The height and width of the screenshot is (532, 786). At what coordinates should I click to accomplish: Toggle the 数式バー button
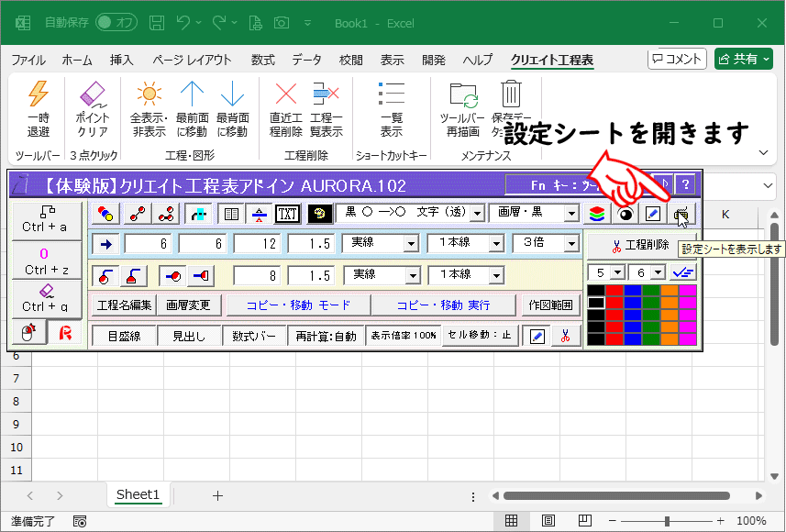point(254,336)
